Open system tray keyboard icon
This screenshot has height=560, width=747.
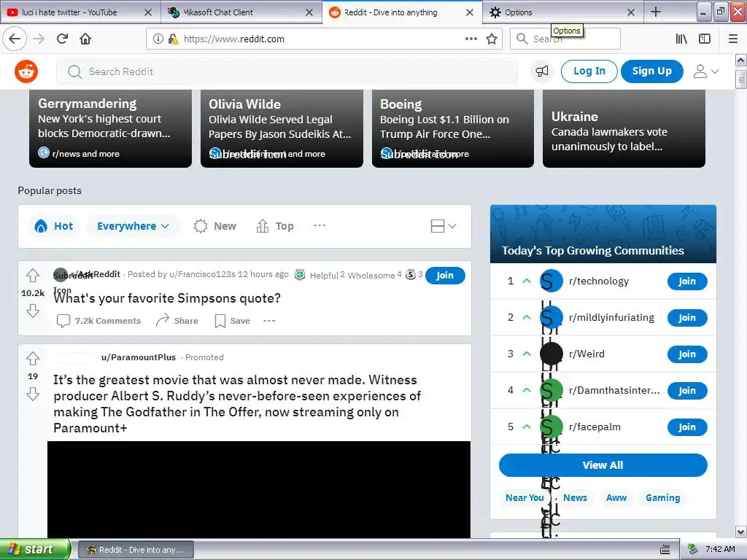(665, 550)
